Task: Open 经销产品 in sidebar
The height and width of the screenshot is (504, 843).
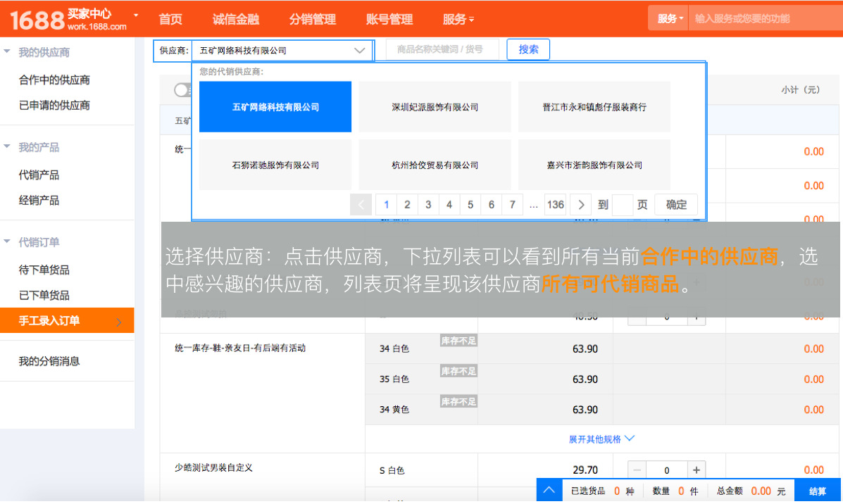Action: click(x=39, y=201)
